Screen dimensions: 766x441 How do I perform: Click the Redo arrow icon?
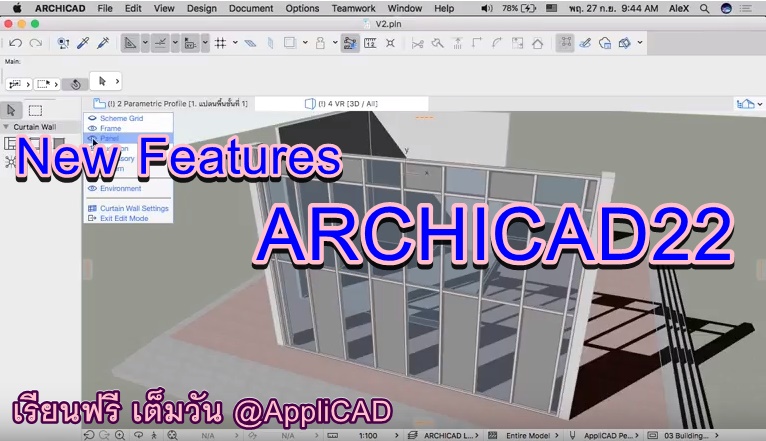click(36, 43)
